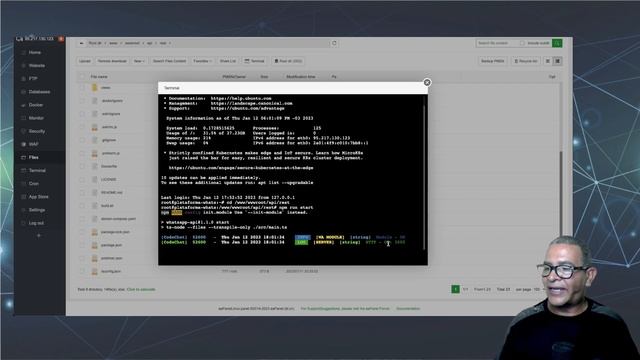
Task: Click the Remote download button
Action: 112,61
